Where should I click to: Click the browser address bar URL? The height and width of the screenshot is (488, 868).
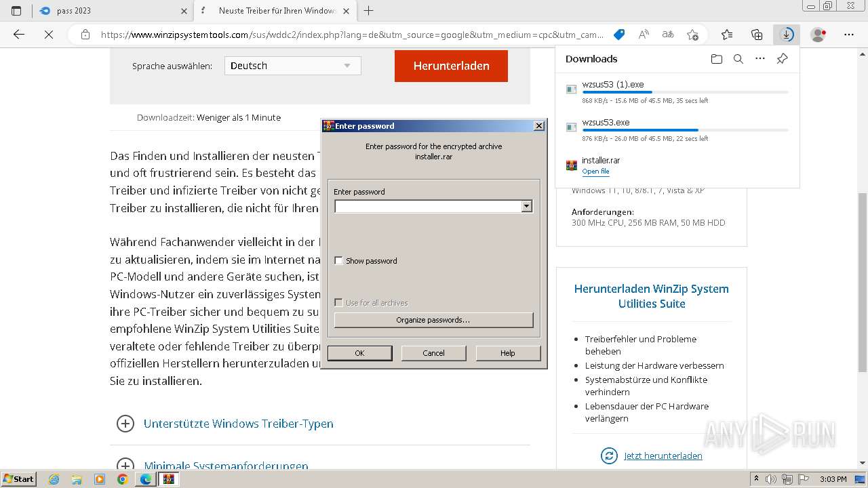tap(352, 35)
